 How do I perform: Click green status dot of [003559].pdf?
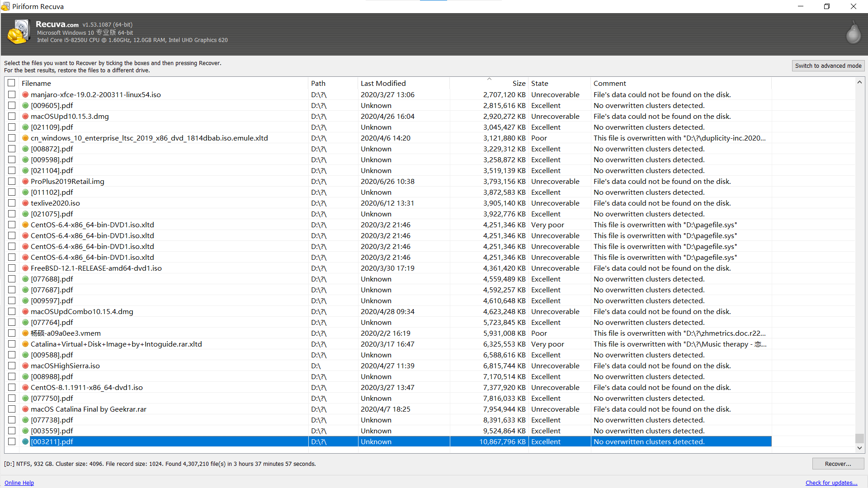click(x=25, y=431)
